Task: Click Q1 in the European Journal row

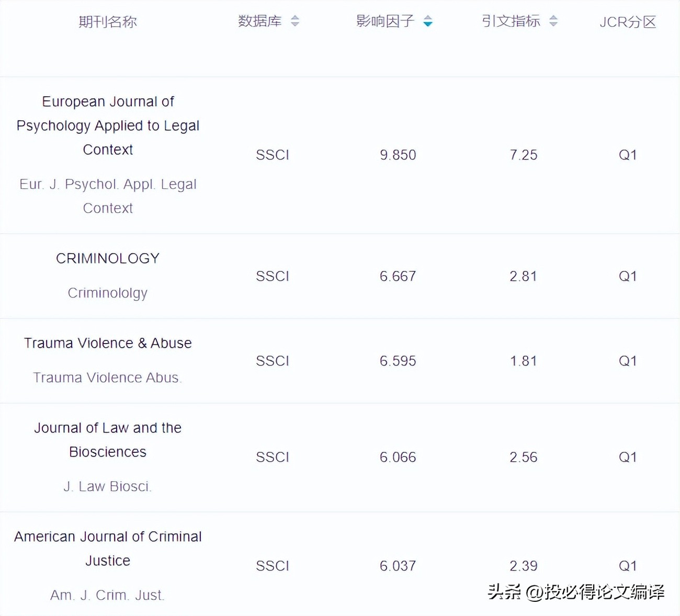Action: click(628, 155)
